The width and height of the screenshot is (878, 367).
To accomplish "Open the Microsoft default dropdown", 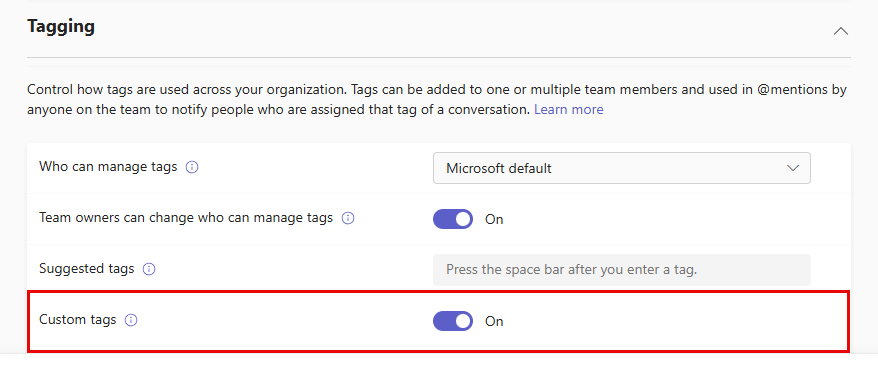I will (x=622, y=168).
